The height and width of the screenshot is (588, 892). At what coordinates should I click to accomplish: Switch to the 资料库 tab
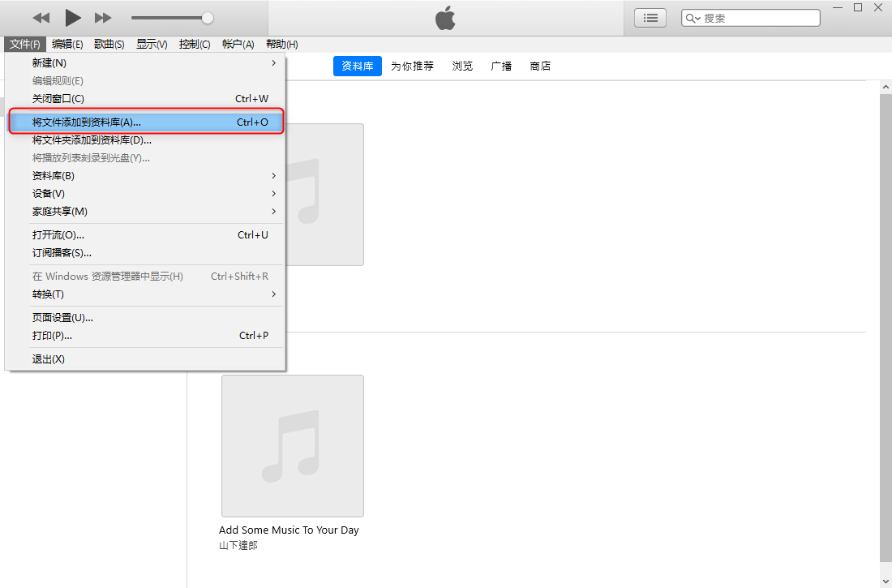pyautogui.click(x=358, y=66)
